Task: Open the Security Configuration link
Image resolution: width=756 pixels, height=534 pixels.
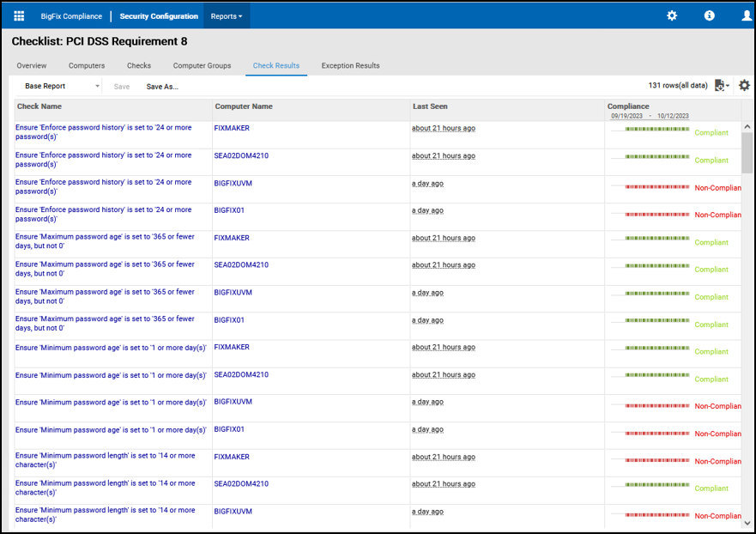Action: tap(159, 16)
